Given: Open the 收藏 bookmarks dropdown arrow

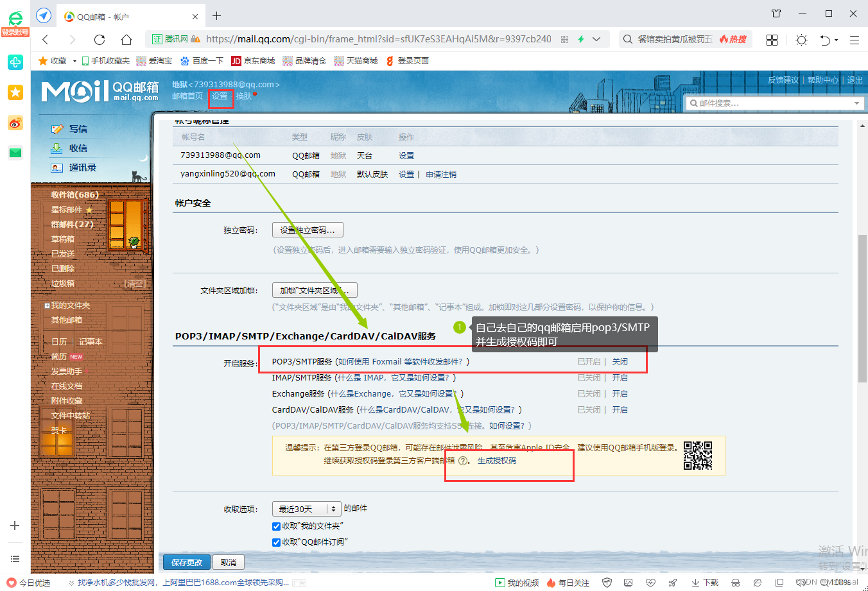Looking at the screenshot, I should [x=74, y=61].
